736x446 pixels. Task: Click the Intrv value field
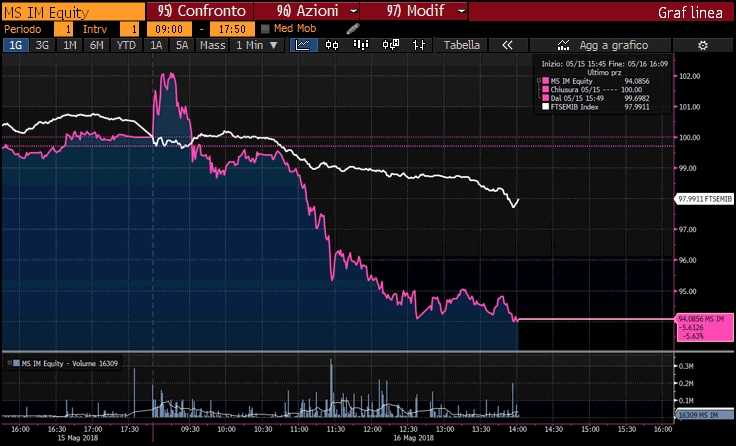(x=130, y=29)
